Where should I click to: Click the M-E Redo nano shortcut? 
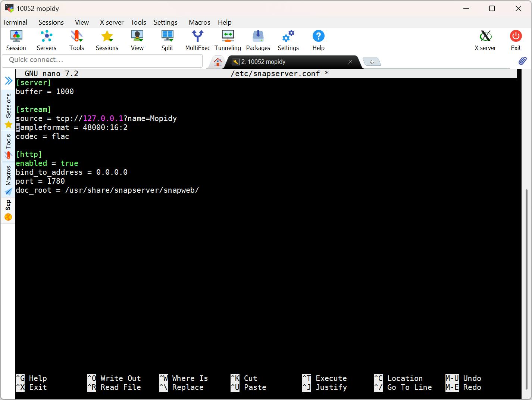point(463,387)
